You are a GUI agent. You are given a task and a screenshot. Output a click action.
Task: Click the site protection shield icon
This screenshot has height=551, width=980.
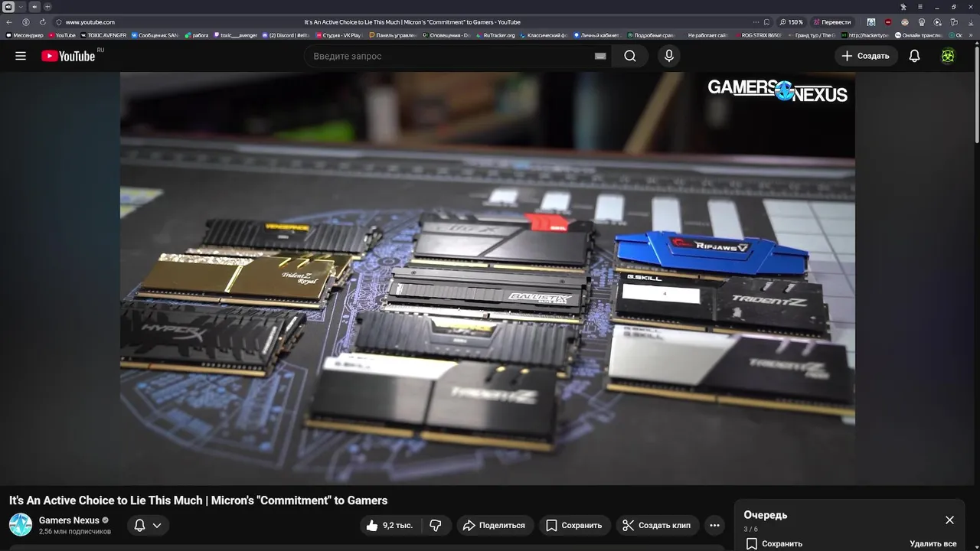click(x=59, y=22)
